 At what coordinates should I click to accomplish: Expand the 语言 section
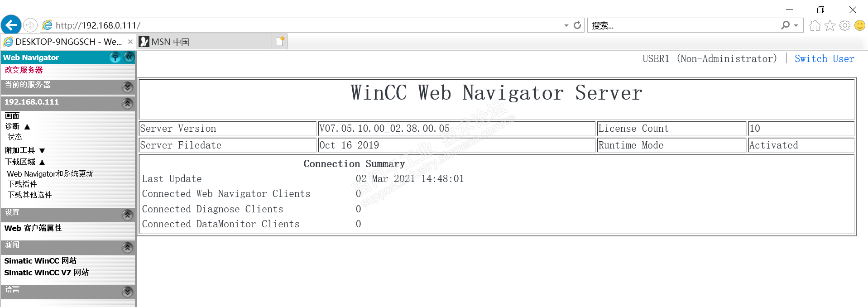point(128,292)
